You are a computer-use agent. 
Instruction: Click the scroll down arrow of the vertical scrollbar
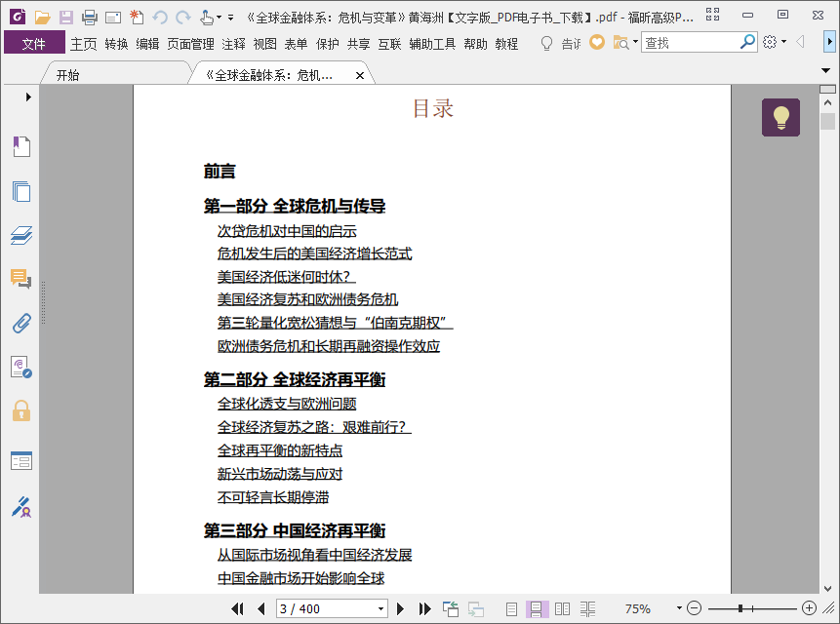pos(827,588)
